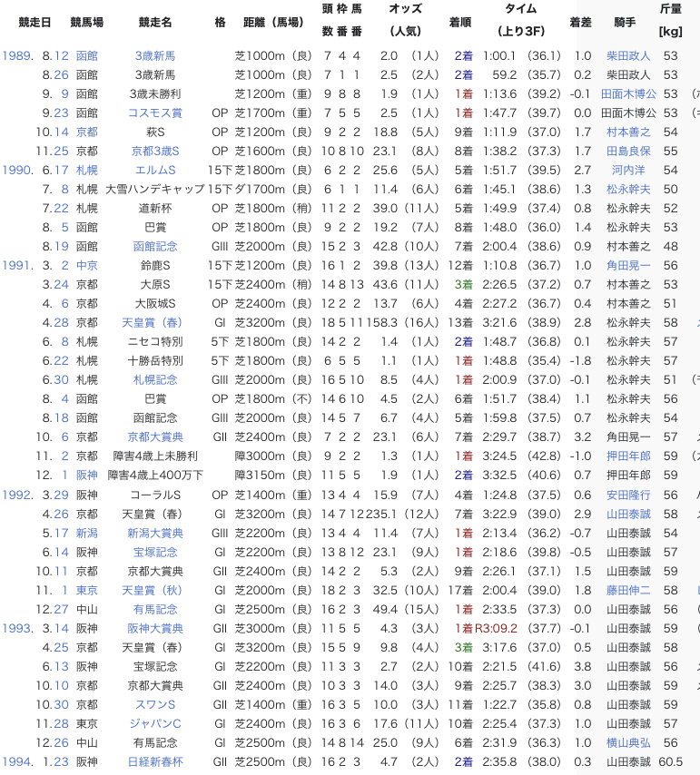This screenshot has height=775, width=700.
Task: Open date link 23 in 1994 1.23 row
Action: [62, 761]
